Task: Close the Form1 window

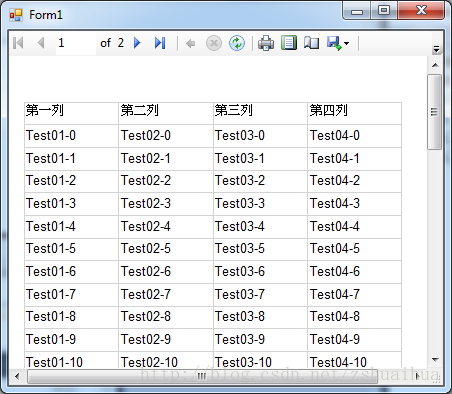Action: pos(421,11)
